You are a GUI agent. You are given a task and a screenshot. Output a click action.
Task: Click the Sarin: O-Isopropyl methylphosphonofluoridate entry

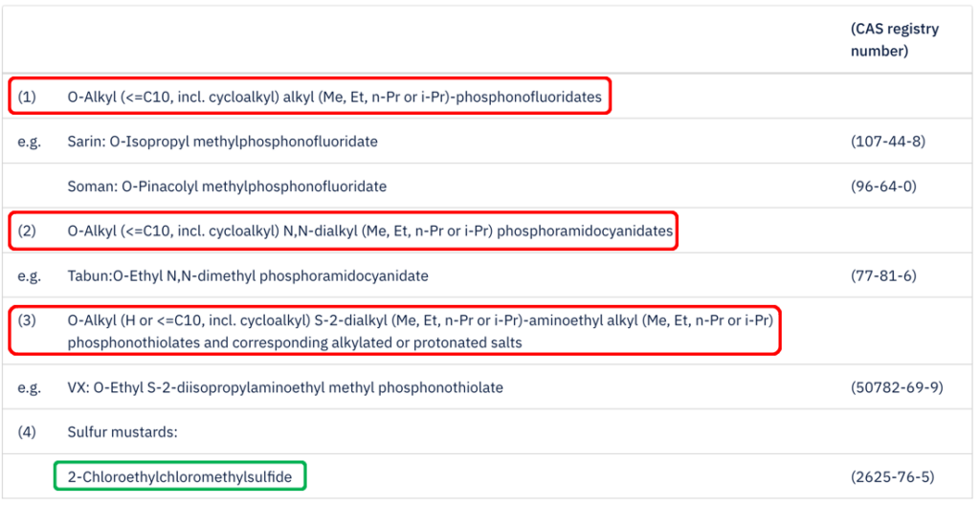click(222, 142)
